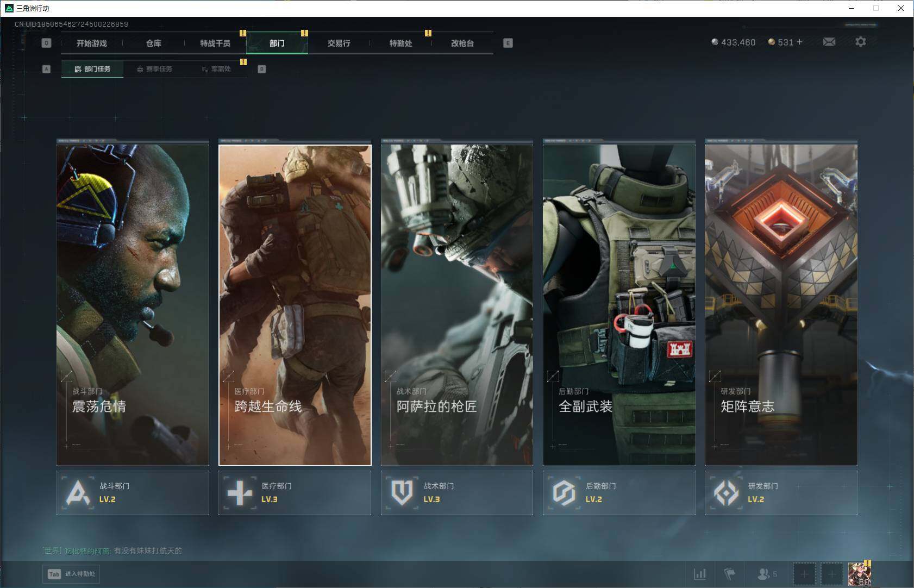The image size is (914, 588).
Task: Click the combat department logo icon
Action: tap(78, 492)
